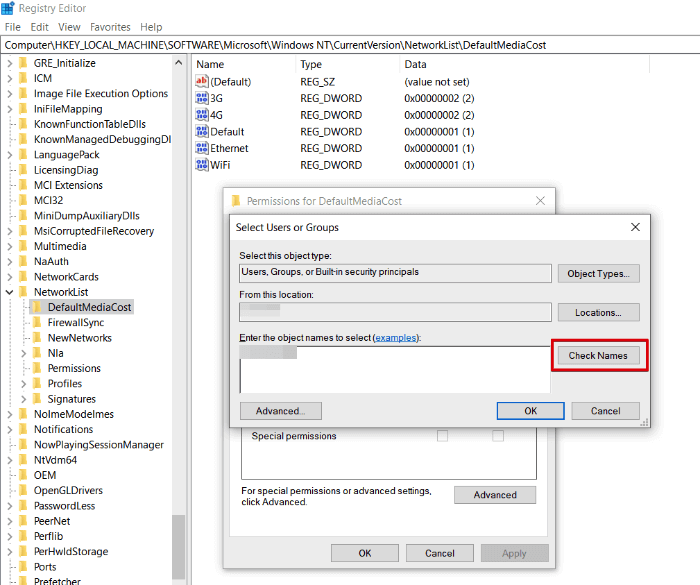Click the FirewallSync folder icon
This screenshot has height=585, width=700.
[x=38, y=323]
